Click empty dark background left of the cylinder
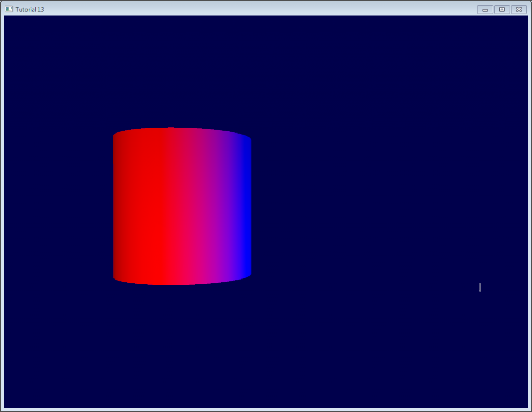 57,208
